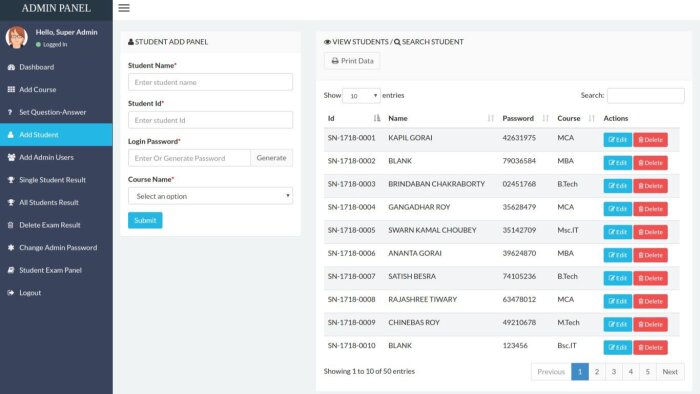Delete CHINEBAS ROY record
Image resolution: width=700 pixels, height=394 pixels.
point(650,324)
